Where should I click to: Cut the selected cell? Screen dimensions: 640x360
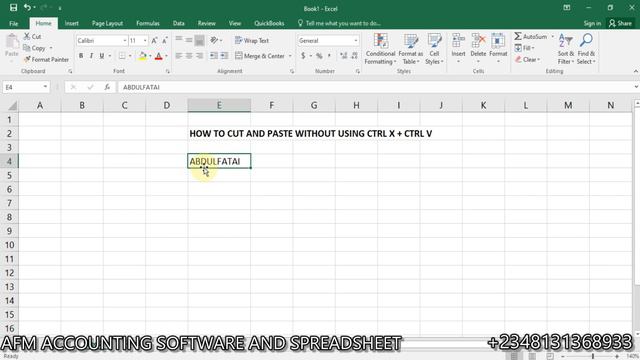pyautogui.click(x=32, y=36)
